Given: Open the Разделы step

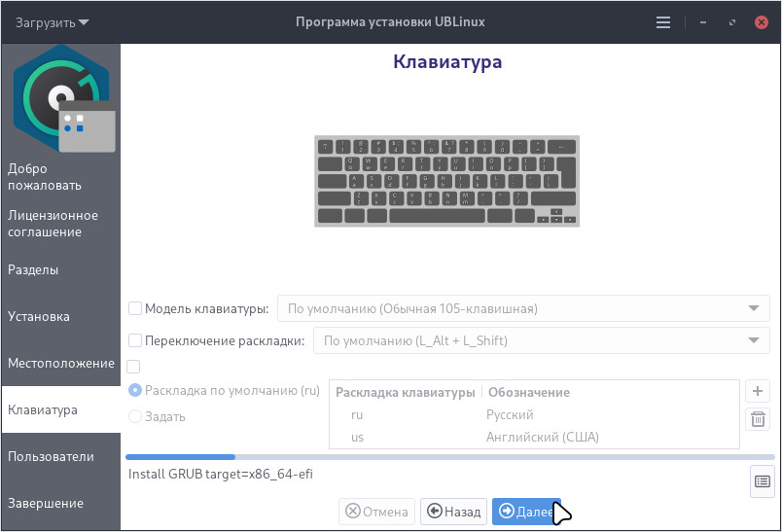Looking at the screenshot, I should click(x=61, y=269).
